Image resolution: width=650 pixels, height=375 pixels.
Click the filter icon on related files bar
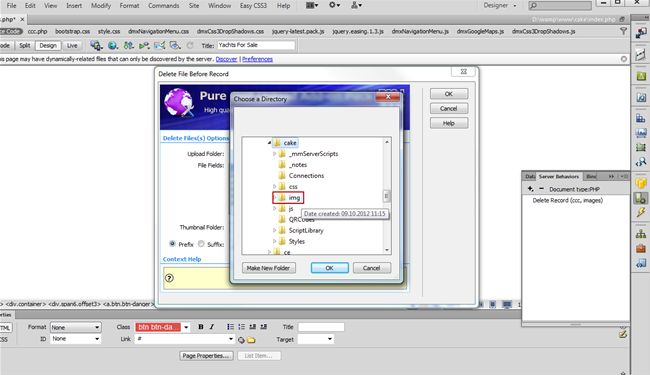coord(623,31)
